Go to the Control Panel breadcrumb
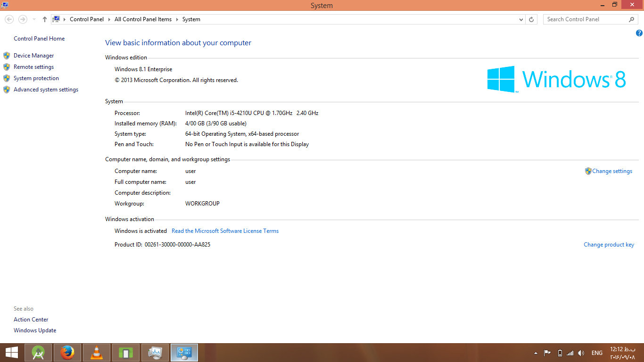Image resolution: width=644 pixels, height=362 pixels. 87,19
